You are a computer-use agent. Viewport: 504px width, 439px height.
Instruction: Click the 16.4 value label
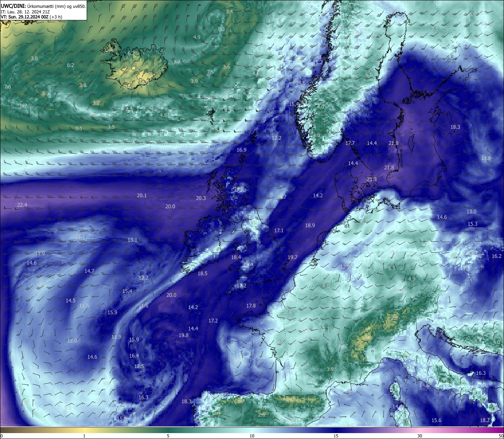pyautogui.click(x=134, y=356)
